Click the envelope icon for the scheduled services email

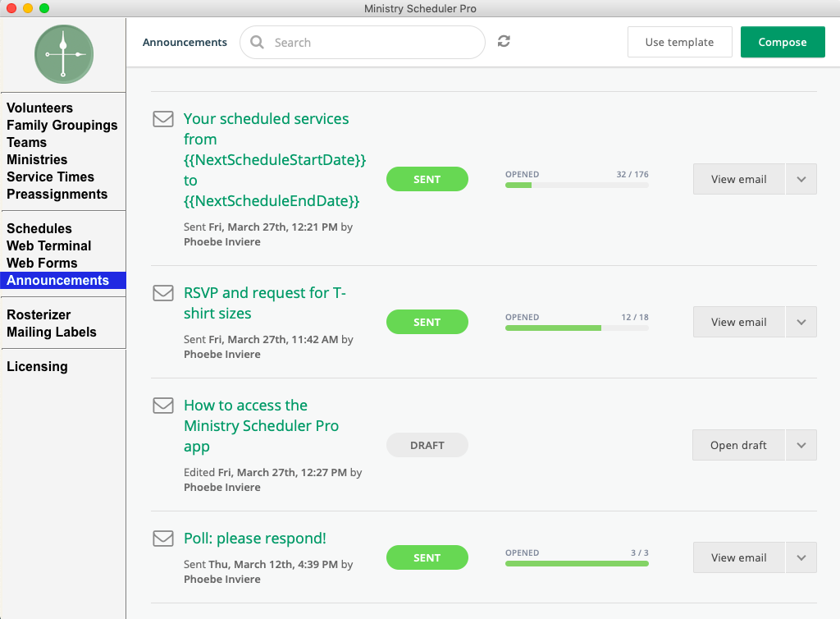click(163, 119)
